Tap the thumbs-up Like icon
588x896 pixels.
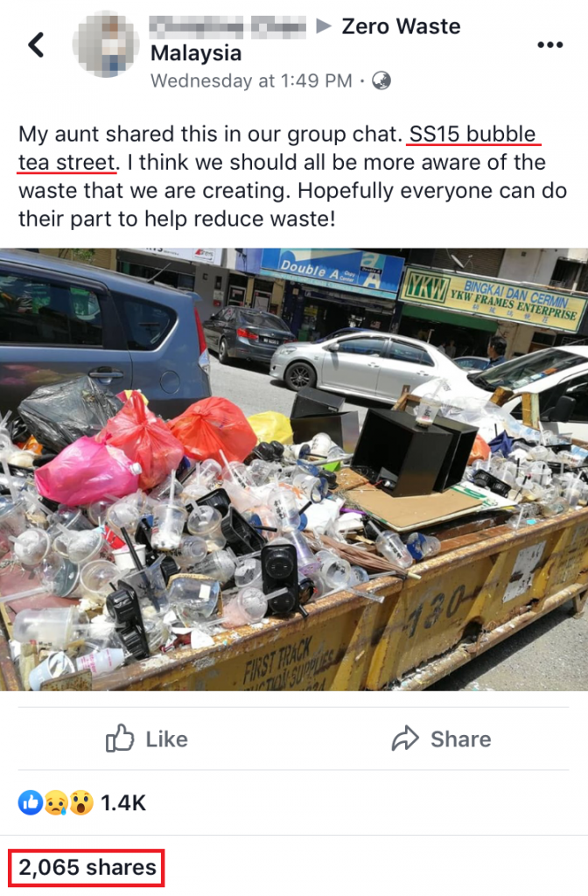point(119,738)
